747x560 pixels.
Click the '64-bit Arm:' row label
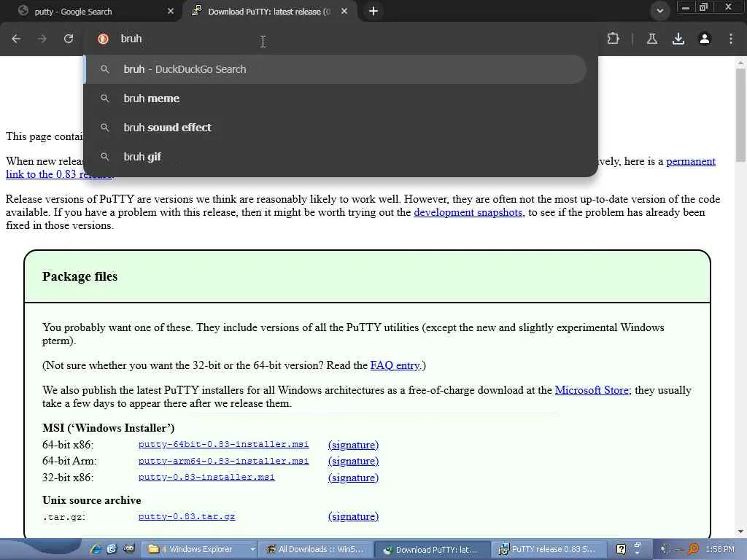click(x=69, y=461)
